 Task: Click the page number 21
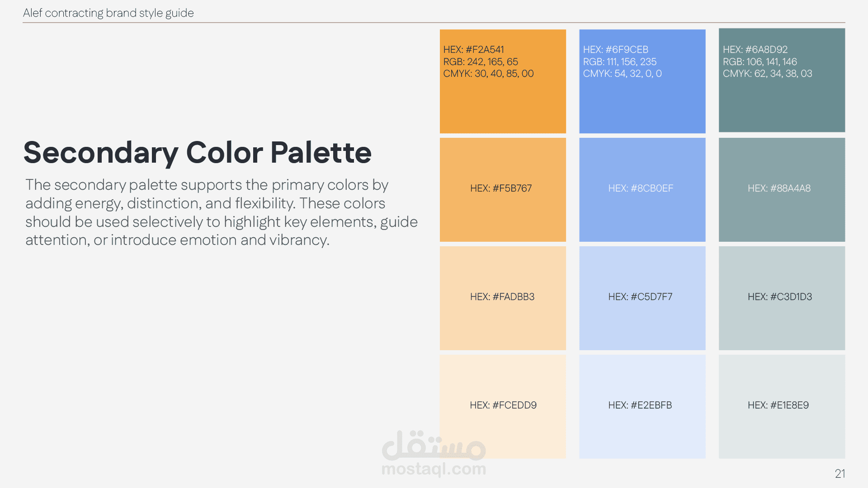click(x=840, y=474)
